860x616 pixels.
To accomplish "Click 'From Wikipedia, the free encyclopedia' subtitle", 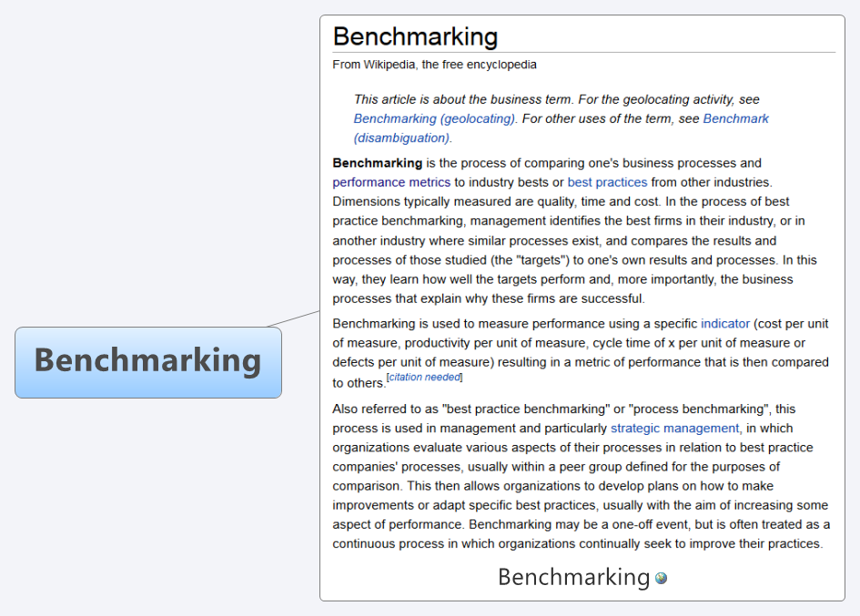I will tap(434, 65).
